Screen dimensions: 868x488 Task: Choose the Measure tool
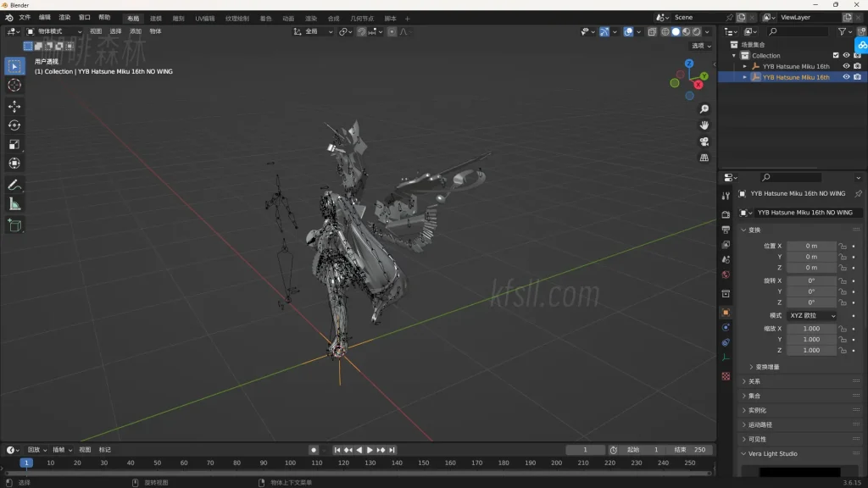(x=14, y=204)
